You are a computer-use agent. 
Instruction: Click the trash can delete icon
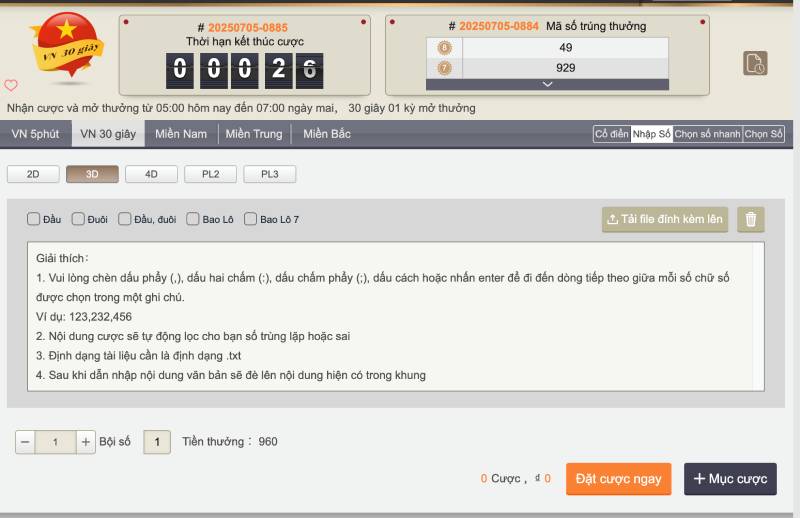tap(751, 219)
